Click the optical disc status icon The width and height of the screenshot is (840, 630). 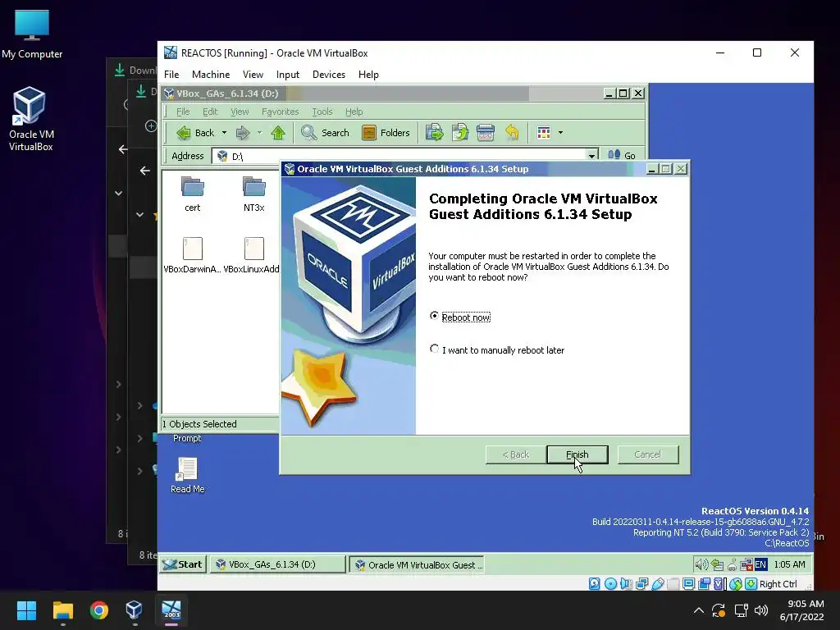tap(610, 583)
